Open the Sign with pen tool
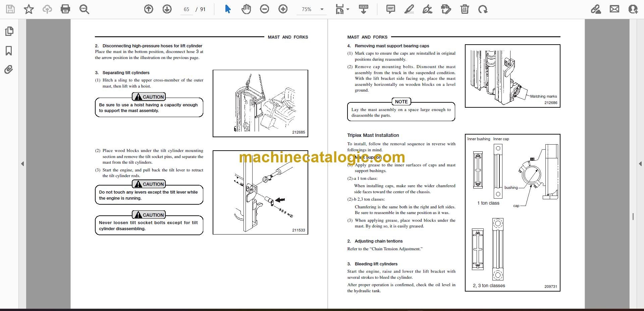The height and width of the screenshot is (311, 644). click(427, 9)
